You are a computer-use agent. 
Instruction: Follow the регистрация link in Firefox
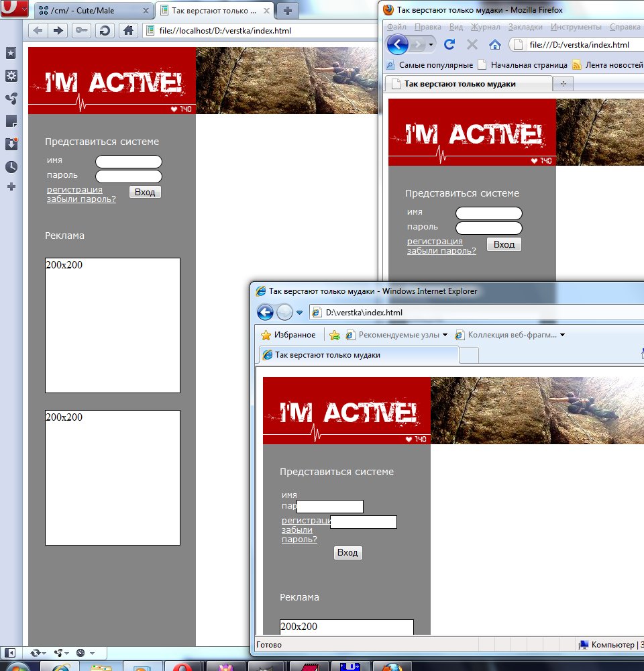point(435,242)
